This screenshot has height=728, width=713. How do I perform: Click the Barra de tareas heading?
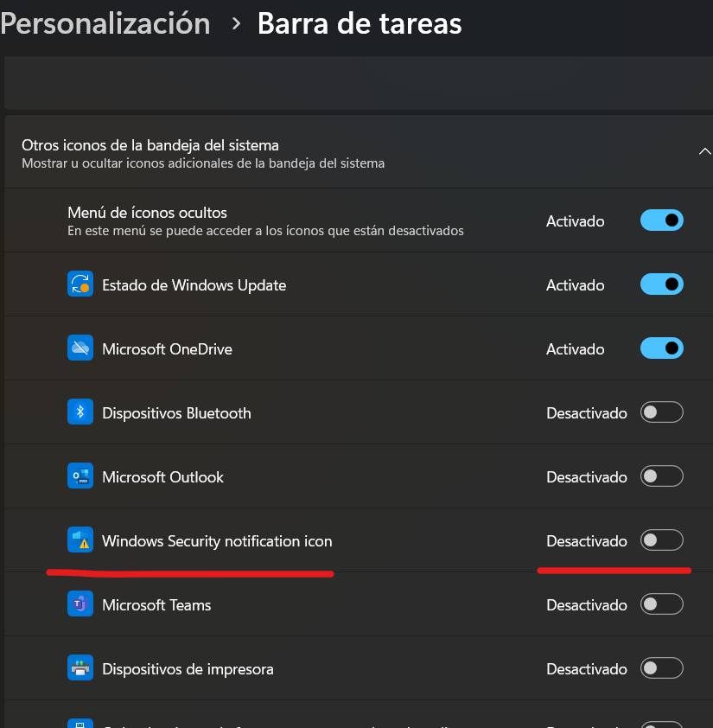click(x=360, y=23)
